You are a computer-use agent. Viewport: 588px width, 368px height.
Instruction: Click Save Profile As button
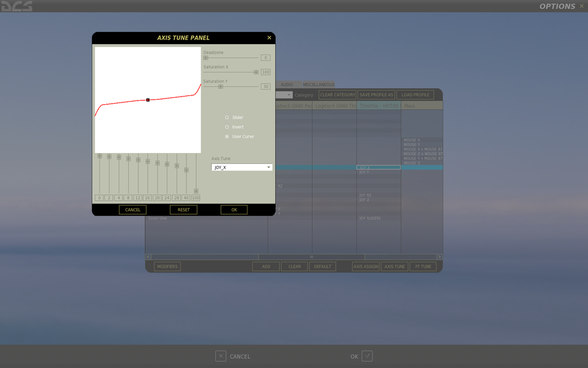point(376,95)
